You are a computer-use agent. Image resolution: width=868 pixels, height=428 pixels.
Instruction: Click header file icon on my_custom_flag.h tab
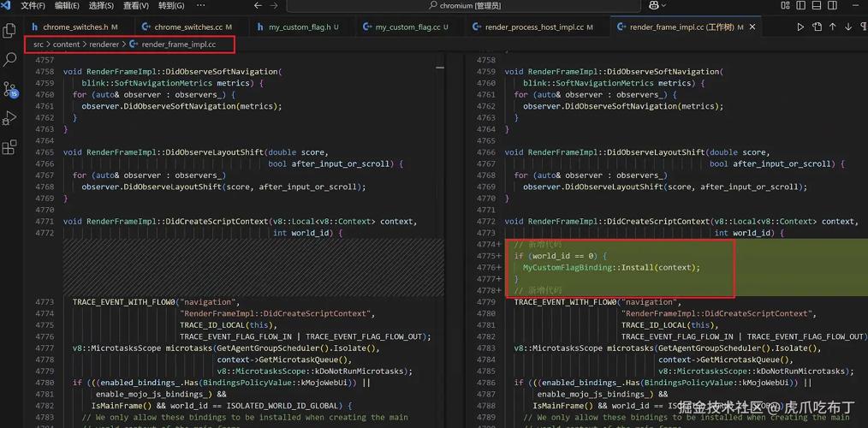(259, 27)
